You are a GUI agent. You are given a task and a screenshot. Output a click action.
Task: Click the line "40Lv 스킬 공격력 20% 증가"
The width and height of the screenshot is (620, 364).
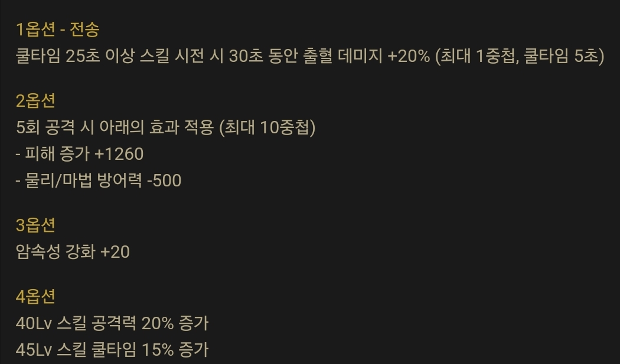(113, 323)
